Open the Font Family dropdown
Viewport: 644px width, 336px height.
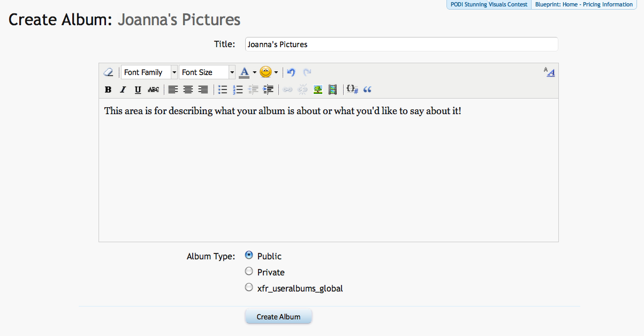(x=149, y=72)
